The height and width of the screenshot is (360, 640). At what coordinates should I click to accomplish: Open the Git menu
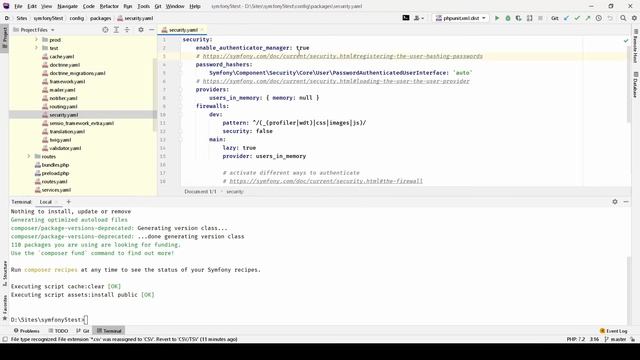point(158,6)
